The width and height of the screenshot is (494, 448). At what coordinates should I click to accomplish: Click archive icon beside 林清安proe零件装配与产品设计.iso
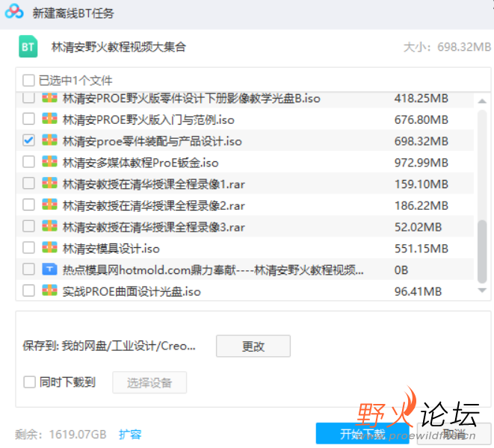tap(50, 140)
